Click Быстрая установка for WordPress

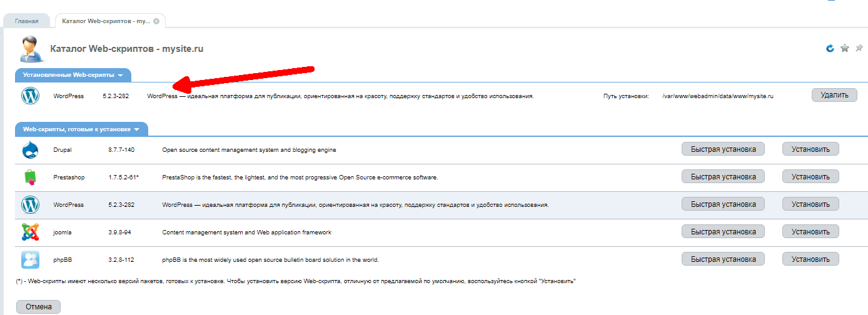pos(723,204)
